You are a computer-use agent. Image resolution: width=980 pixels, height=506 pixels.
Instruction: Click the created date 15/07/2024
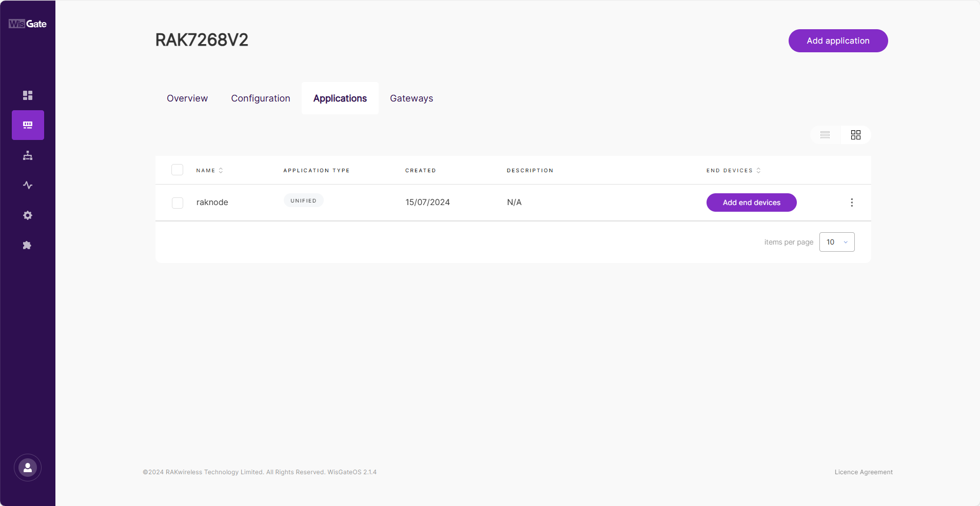[427, 203]
